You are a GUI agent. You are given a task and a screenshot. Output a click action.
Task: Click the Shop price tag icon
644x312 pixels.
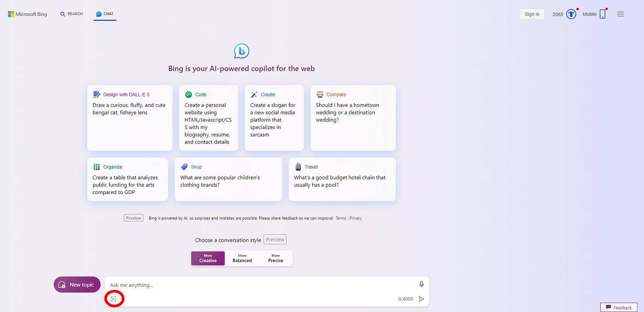click(184, 167)
